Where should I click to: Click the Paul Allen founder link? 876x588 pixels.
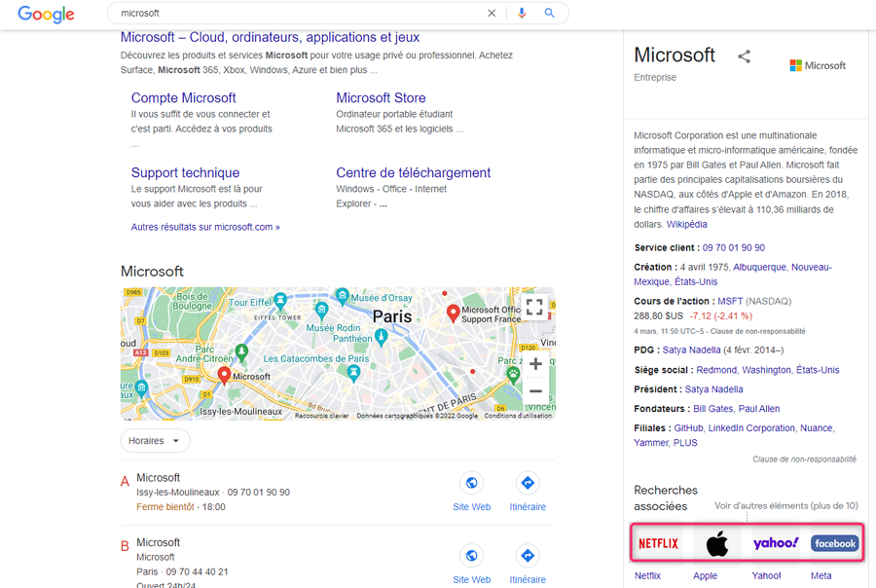758,409
